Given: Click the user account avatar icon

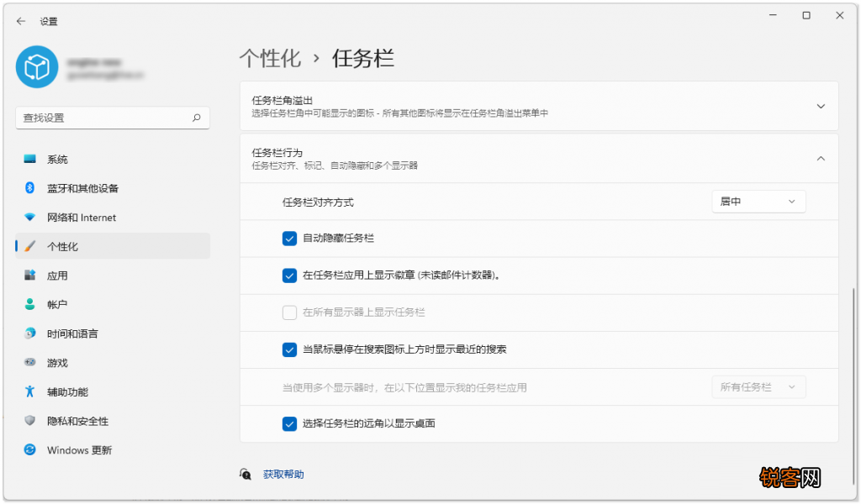Looking at the screenshot, I should click(x=37, y=67).
